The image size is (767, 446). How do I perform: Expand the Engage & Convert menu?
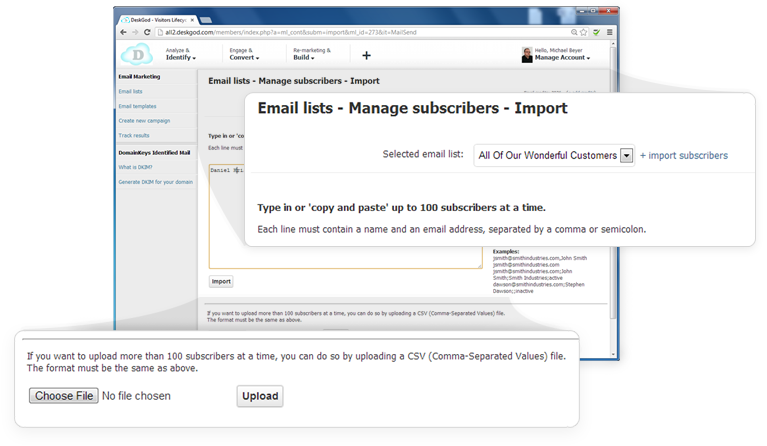[244, 54]
